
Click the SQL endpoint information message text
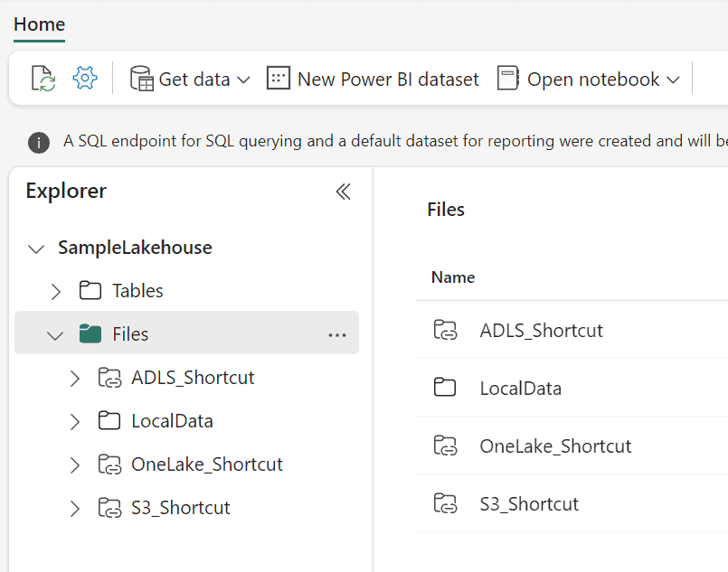[395, 141]
